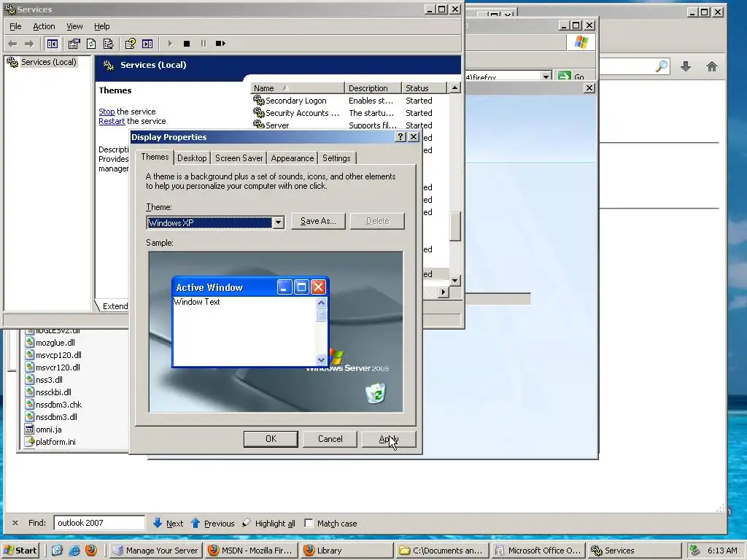Switch to the Desktop tab
Image resolution: width=747 pixels, height=560 pixels.
pyautogui.click(x=192, y=158)
